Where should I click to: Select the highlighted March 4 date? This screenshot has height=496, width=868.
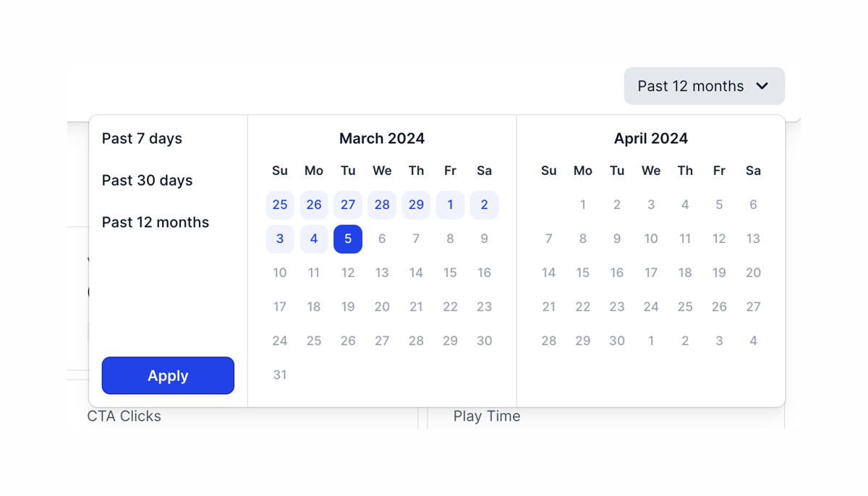[314, 239]
